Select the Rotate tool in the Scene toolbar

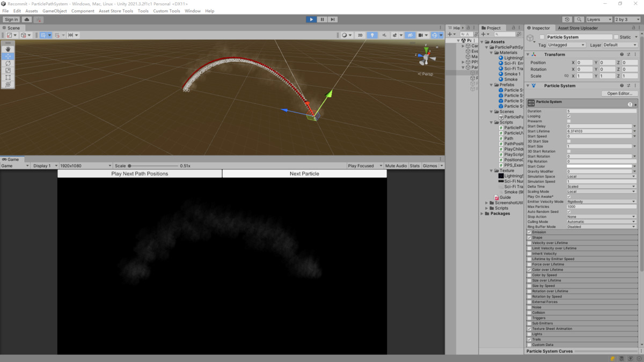[8, 63]
